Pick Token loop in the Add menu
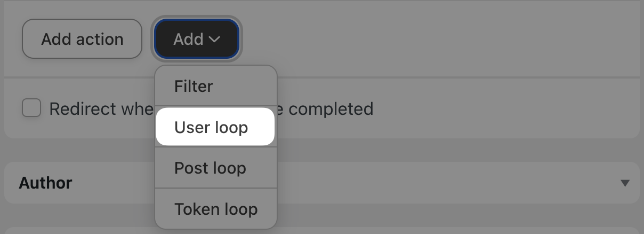The image size is (644, 234). [x=215, y=209]
